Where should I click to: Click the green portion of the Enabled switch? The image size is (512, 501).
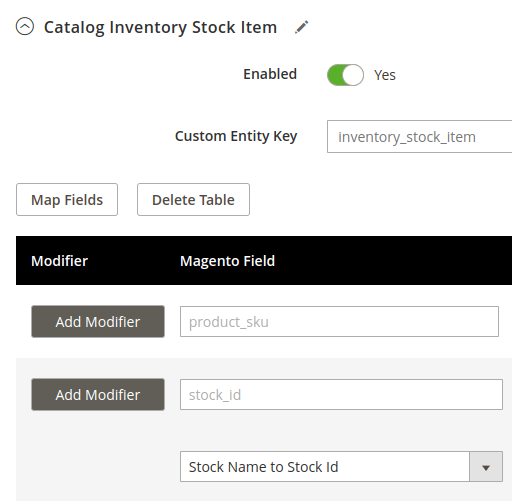tap(335, 75)
